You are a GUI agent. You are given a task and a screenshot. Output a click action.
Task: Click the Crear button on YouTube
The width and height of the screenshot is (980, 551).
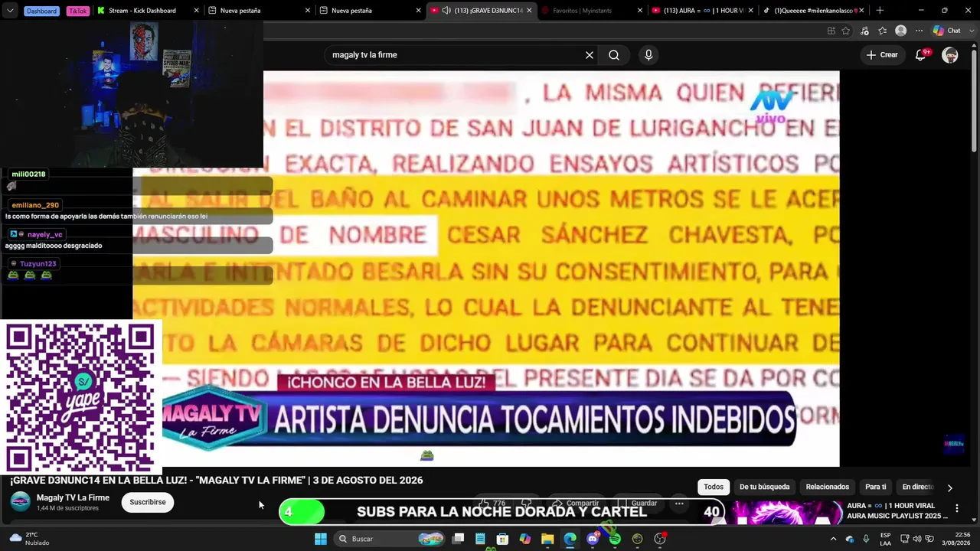pos(882,55)
